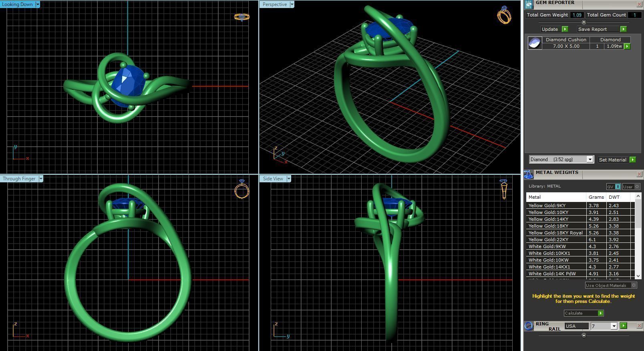Image resolution: width=644 pixels, height=351 pixels.
Task: Toggle the GV library switch
Action: pyautogui.click(x=614, y=187)
